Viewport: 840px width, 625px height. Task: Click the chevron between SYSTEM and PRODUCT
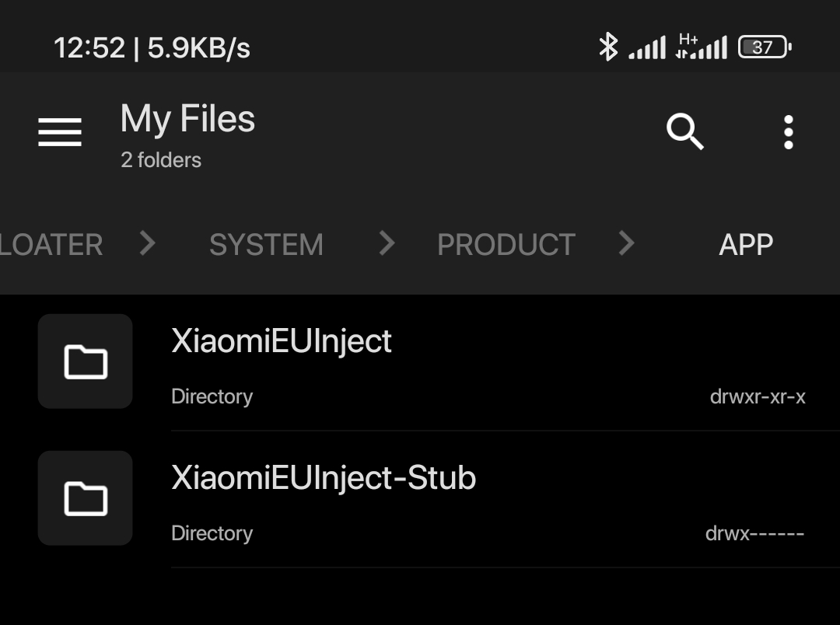pyautogui.click(x=387, y=243)
